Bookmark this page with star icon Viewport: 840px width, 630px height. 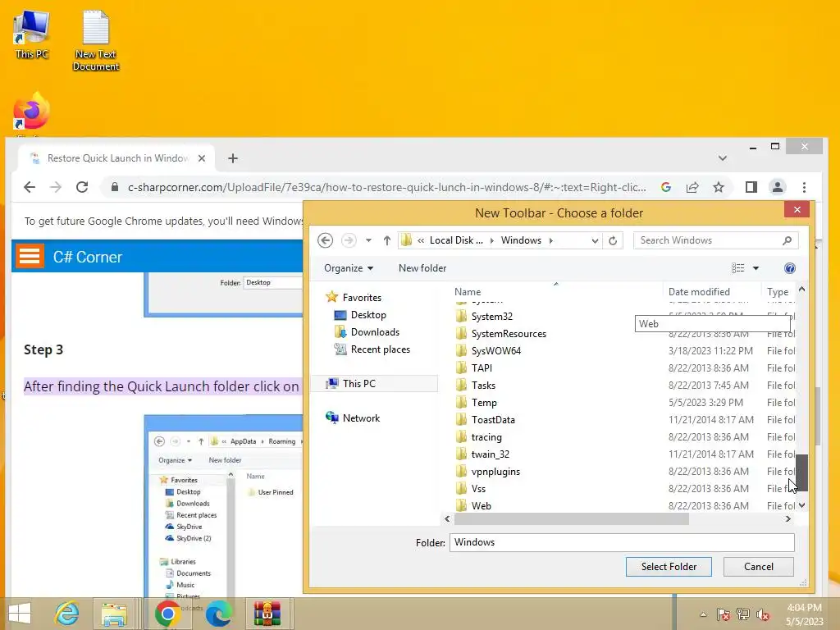pyautogui.click(x=719, y=187)
